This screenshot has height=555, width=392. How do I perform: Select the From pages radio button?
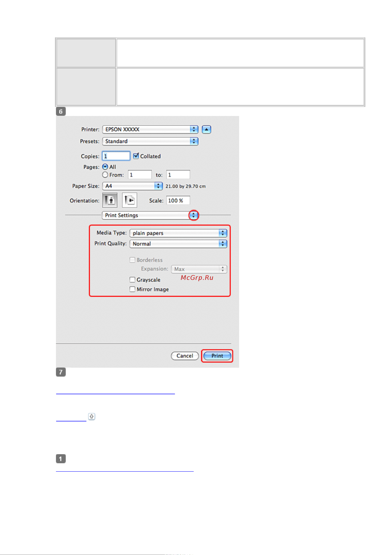(x=105, y=174)
